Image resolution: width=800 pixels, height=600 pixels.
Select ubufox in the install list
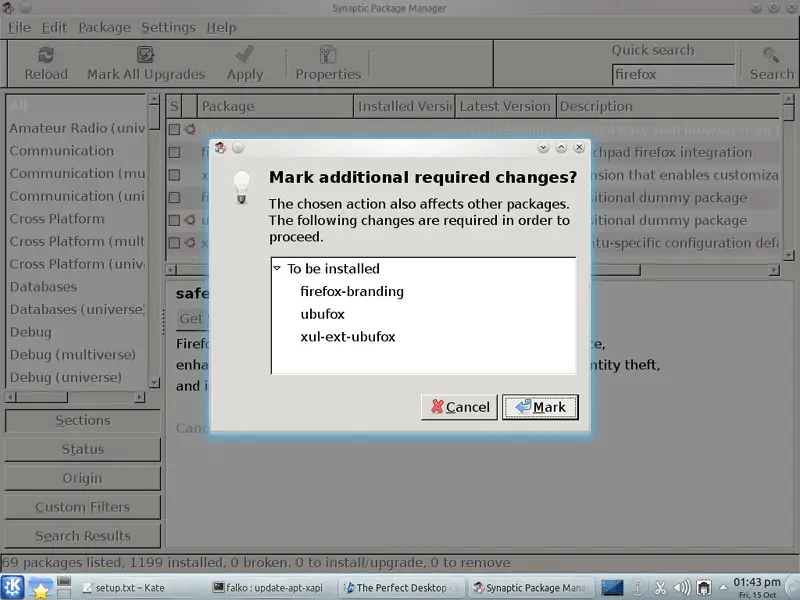322,314
